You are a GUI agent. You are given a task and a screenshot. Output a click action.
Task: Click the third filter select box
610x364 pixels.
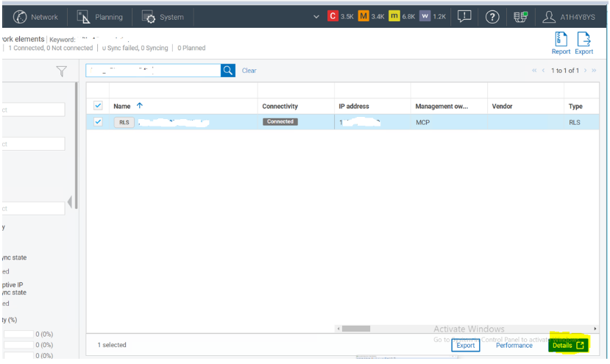(x=33, y=208)
